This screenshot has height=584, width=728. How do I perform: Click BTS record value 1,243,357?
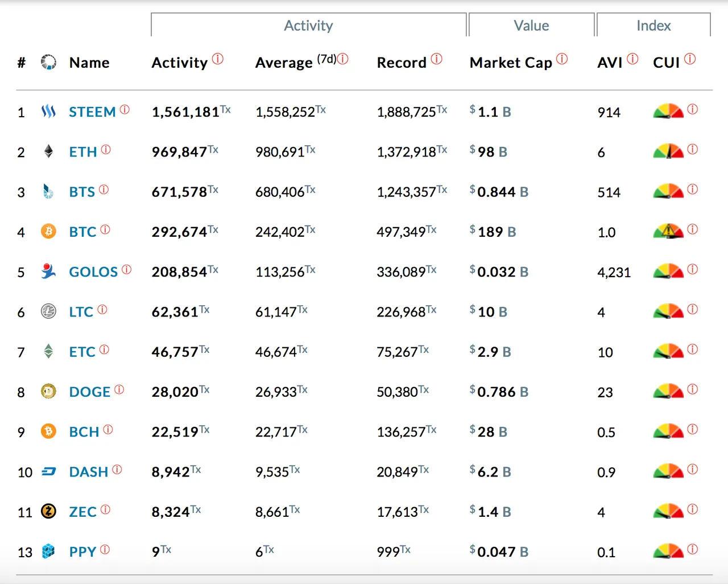407,192
